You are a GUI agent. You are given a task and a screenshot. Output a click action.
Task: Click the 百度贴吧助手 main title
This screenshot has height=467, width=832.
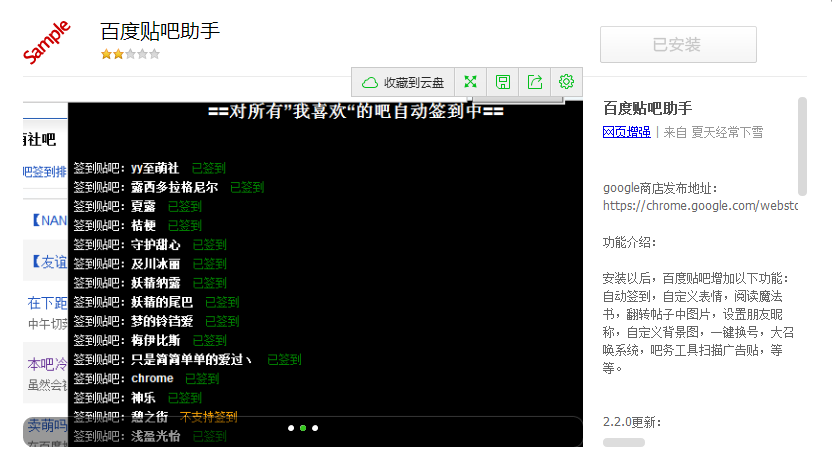160,31
